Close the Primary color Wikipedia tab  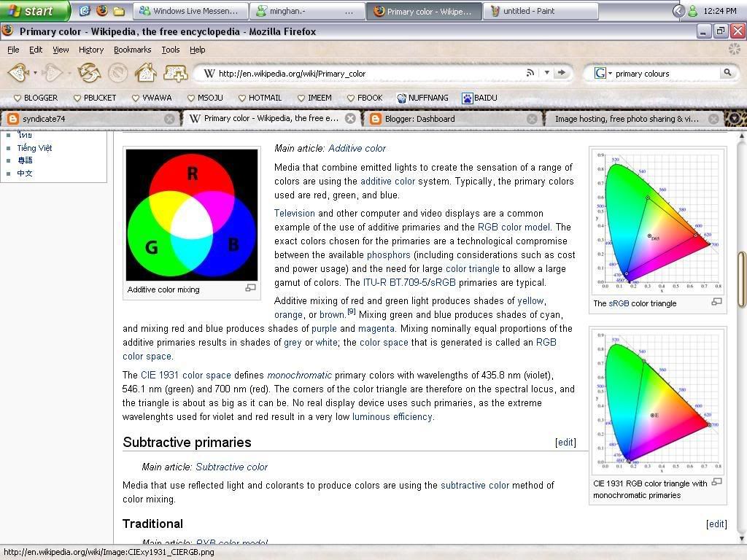click(x=350, y=119)
